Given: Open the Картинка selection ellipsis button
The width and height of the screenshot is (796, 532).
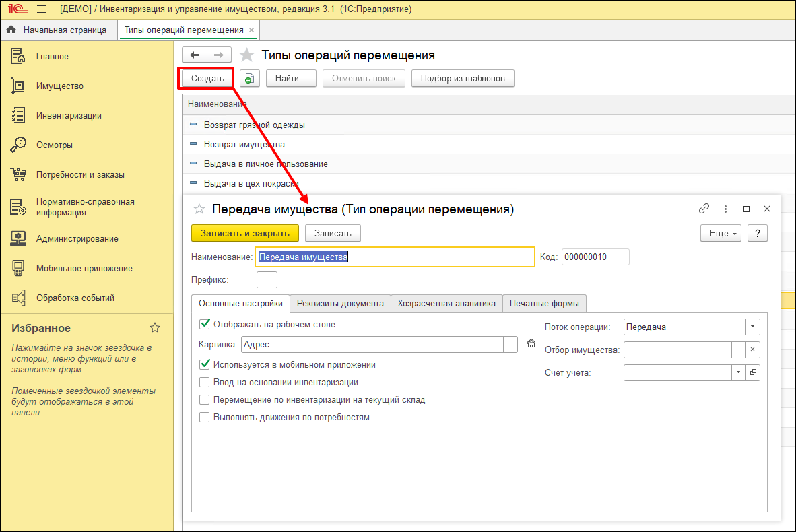Looking at the screenshot, I should point(510,344).
